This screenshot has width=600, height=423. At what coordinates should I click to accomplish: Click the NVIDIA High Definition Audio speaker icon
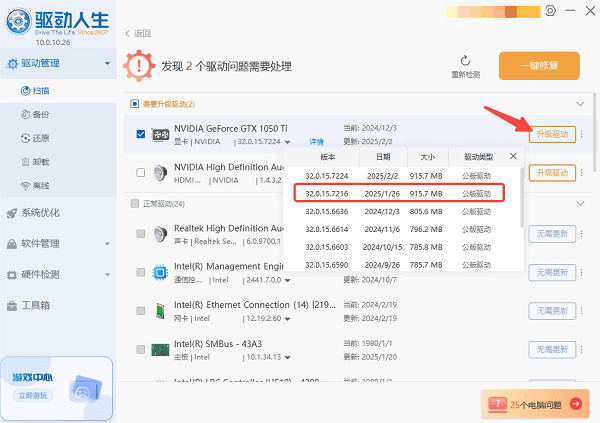160,173
